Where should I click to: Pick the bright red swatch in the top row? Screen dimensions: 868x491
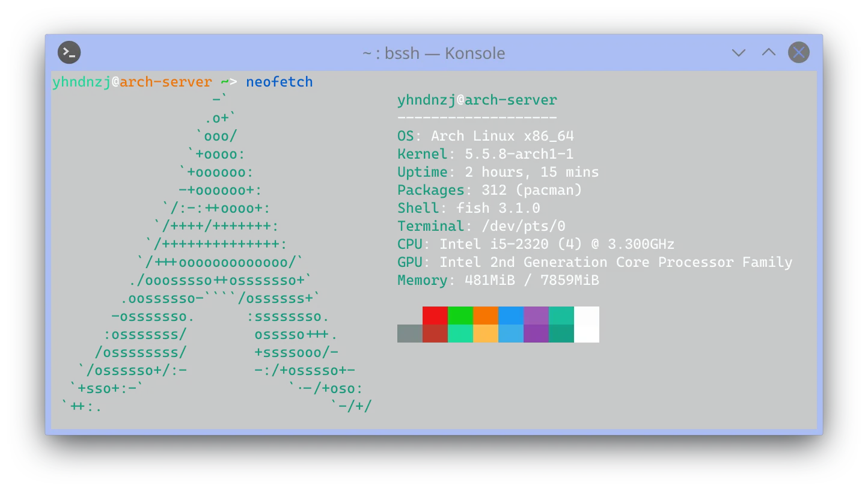pyautogui.click(x=435, y=316)
